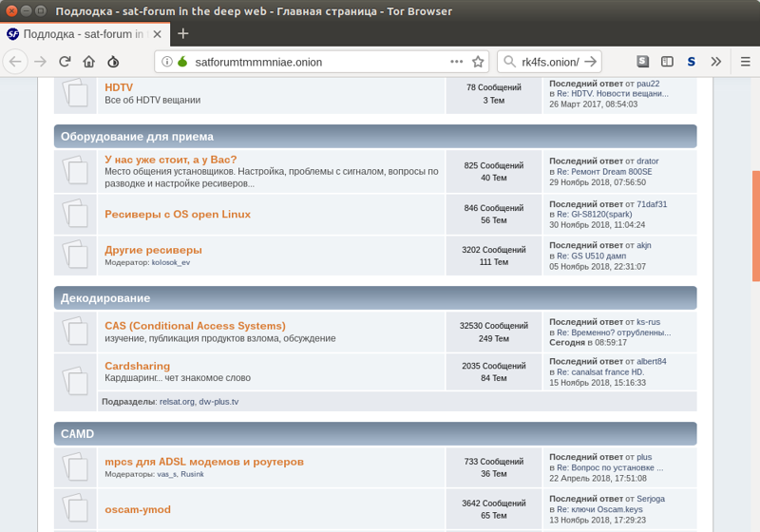The width and height of the screenshot is (760, 532).
Task: Open the page actions three-dot menu
Action: point(456,62)
